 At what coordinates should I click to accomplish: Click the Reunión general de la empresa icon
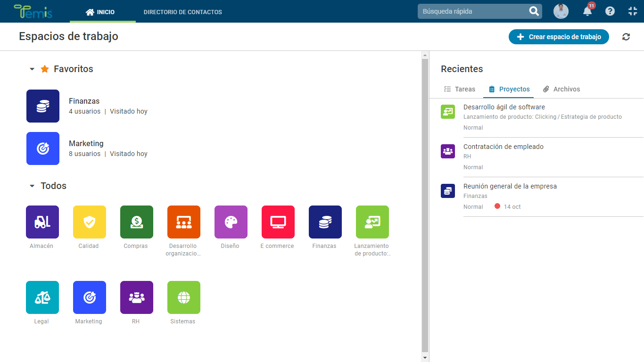tap(448, 191)
